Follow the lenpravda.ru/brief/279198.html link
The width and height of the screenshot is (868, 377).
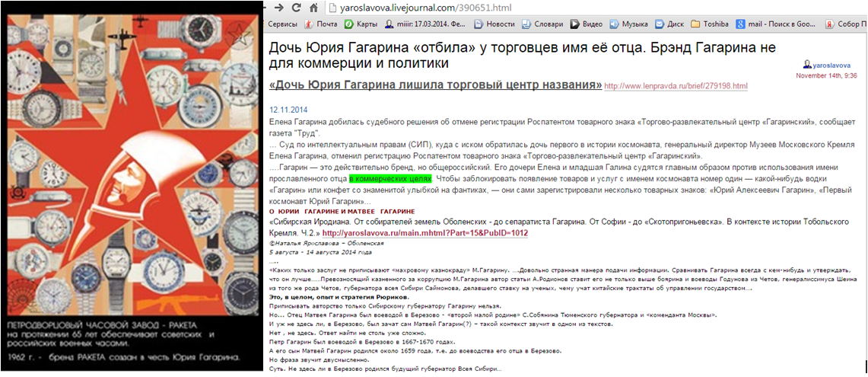676,87
